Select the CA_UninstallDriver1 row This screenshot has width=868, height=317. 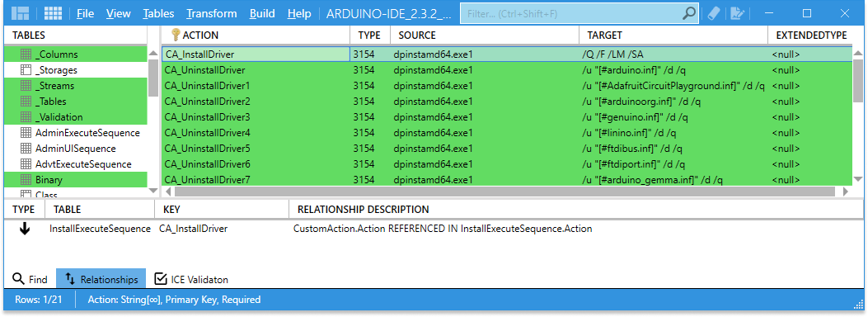pyautogui.click(x=507, y=86)
